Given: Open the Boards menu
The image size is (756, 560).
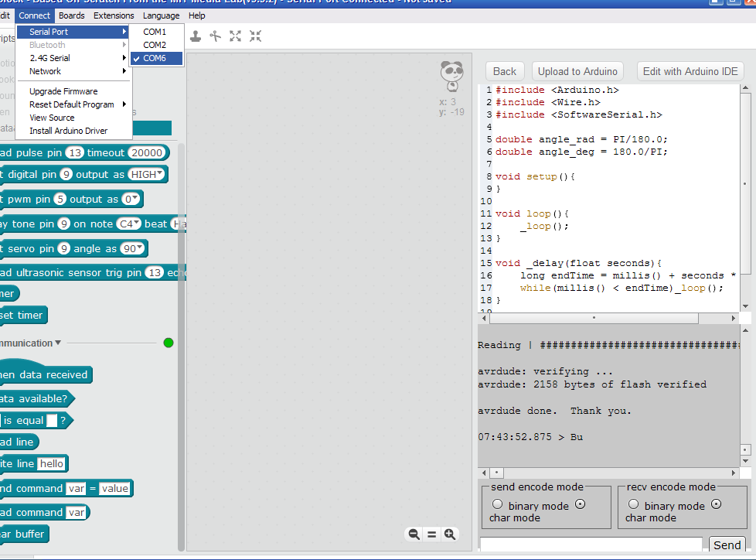Looking at the screenshot, I should 72,15.
